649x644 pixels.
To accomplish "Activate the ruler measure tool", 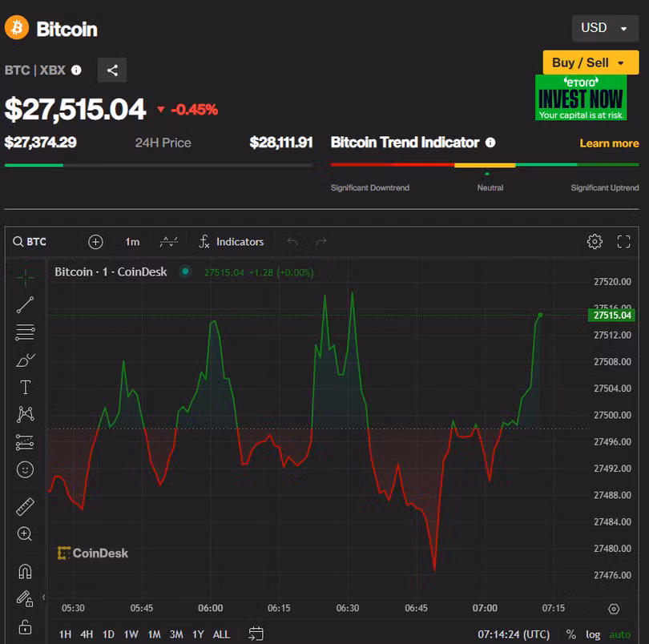I will click(x=25, y=506).
